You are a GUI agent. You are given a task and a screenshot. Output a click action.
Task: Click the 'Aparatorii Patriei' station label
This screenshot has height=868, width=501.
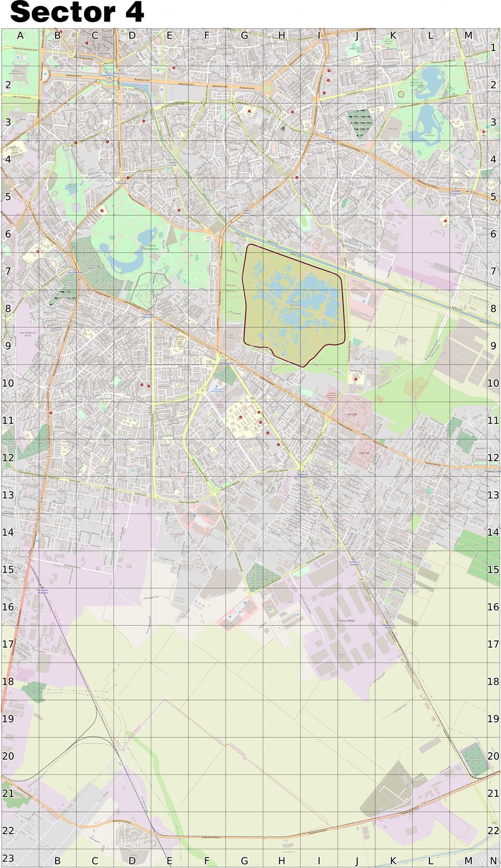303,476
